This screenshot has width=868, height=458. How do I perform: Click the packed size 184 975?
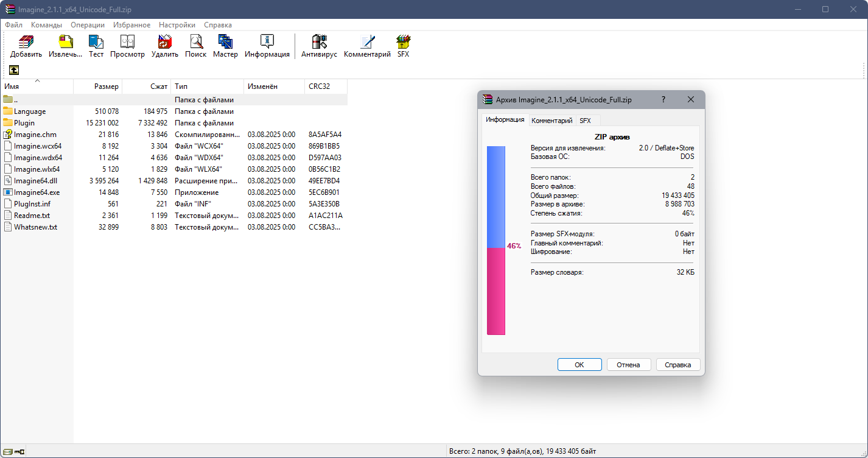(155, 111)
